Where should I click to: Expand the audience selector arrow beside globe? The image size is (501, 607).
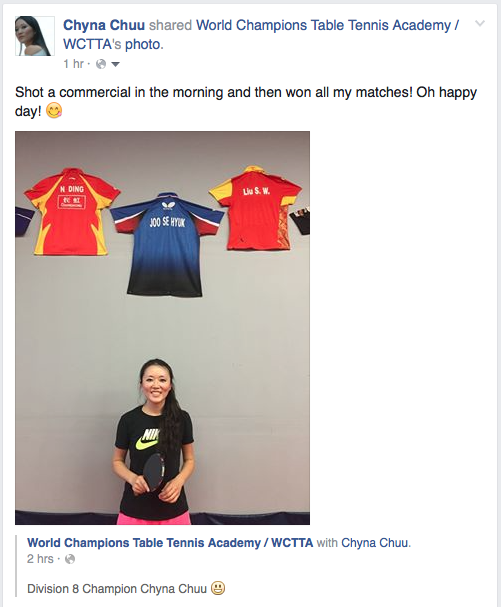(115, 64)
